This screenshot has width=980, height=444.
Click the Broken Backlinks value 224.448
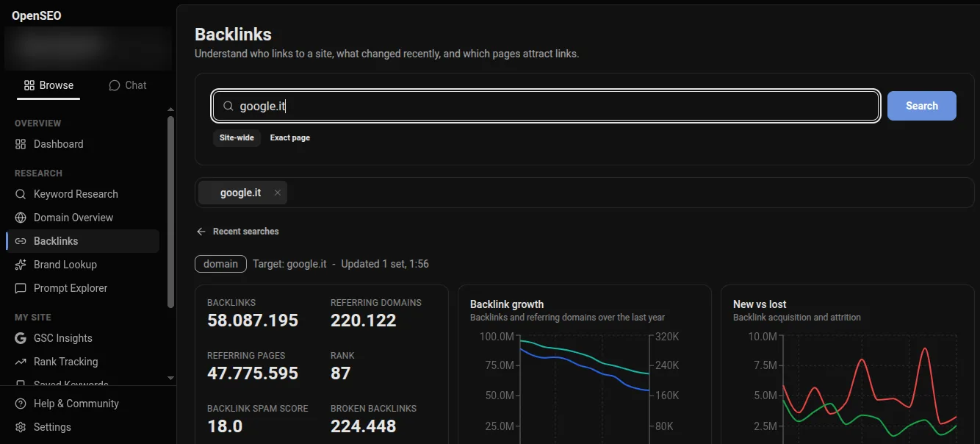364,426
